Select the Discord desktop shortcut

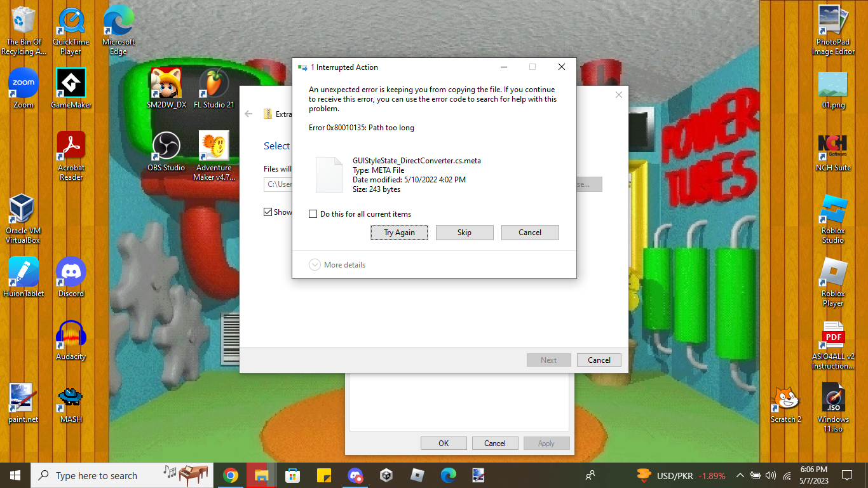(71, 277)
